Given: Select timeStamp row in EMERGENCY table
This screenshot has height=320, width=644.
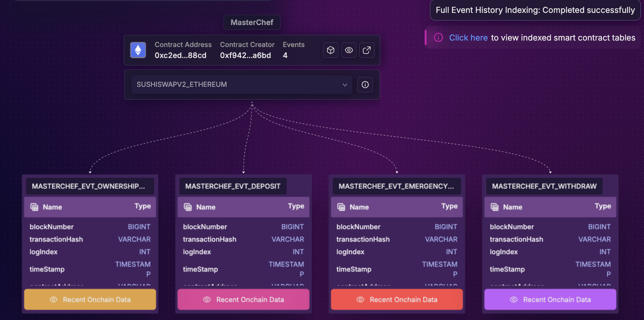Looking at the screenshot, I should [x=397, y=269].
